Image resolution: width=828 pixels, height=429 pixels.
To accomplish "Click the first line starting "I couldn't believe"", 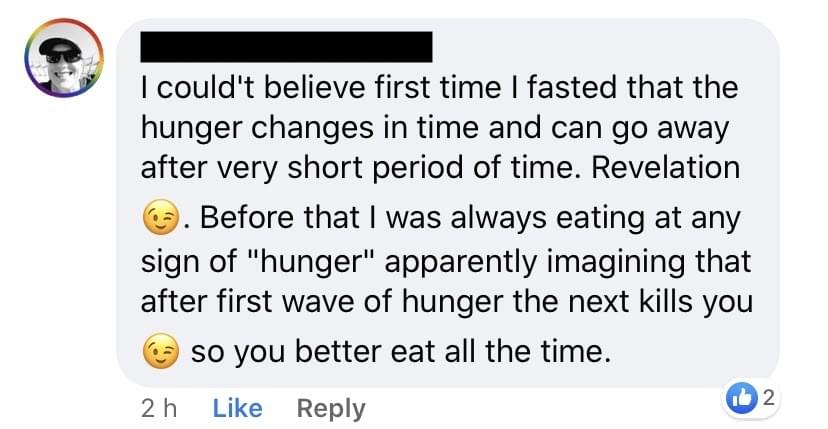I will (x=439, y=88).
